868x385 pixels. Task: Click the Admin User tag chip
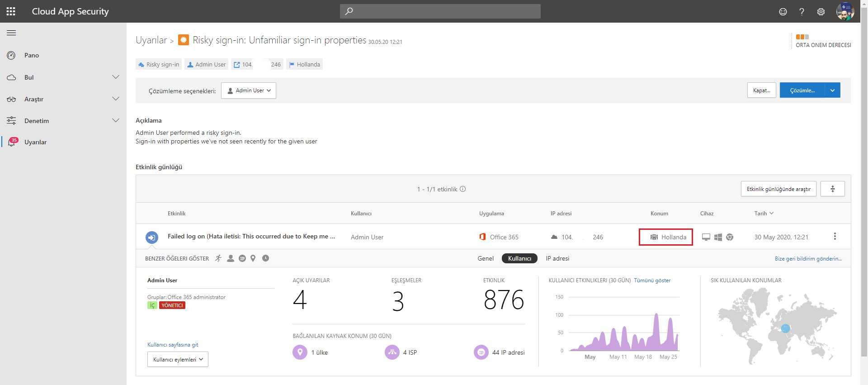(207, 64)
